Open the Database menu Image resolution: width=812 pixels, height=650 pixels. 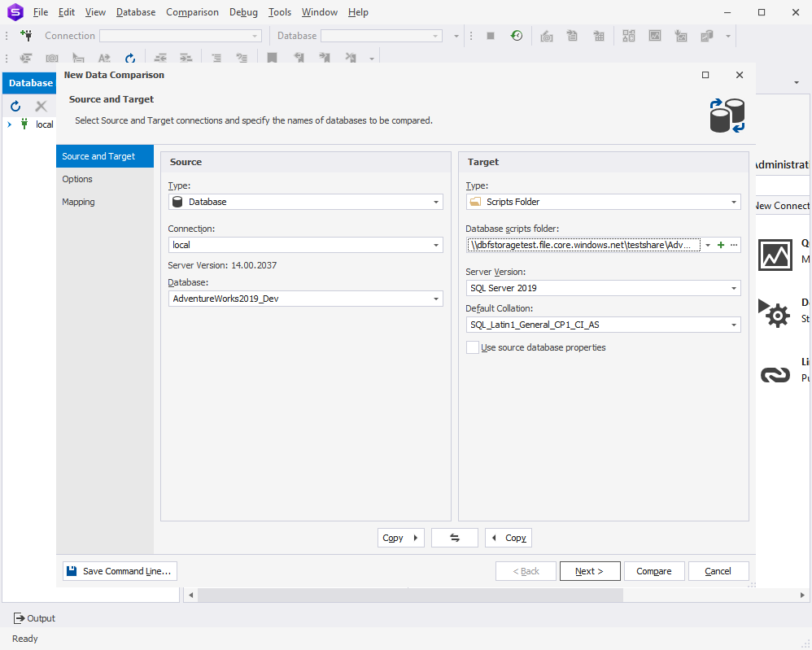[136, 12]
